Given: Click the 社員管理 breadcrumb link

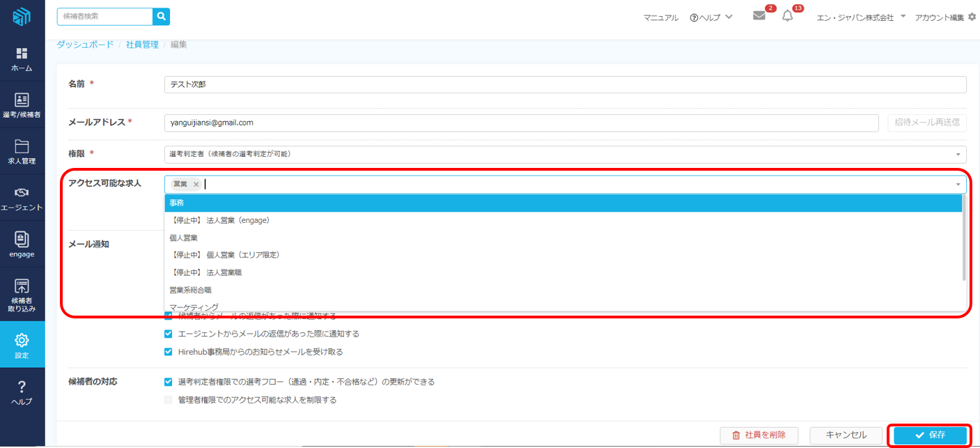Looking at the screenshot, I should click(142, 45).
